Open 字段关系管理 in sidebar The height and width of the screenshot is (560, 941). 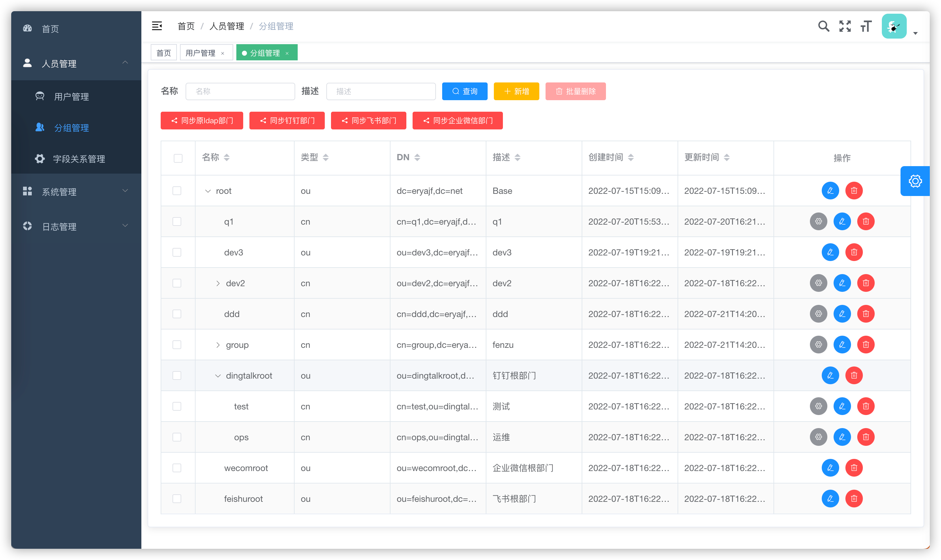pyautogui.click(x=79, y=159)
